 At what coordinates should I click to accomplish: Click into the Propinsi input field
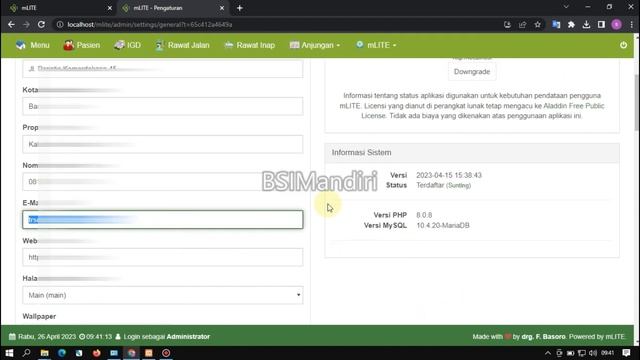pyautogui.click(x=163, y=144)
